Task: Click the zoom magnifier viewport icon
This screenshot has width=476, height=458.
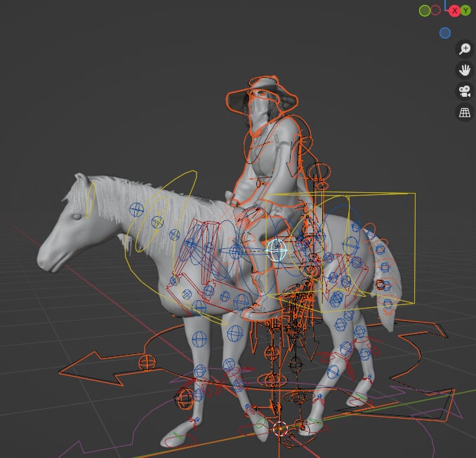Action: [x=465, y=49]
